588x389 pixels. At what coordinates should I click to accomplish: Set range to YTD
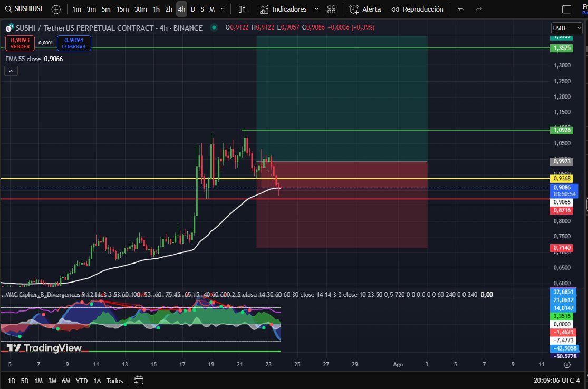point(81,381)
